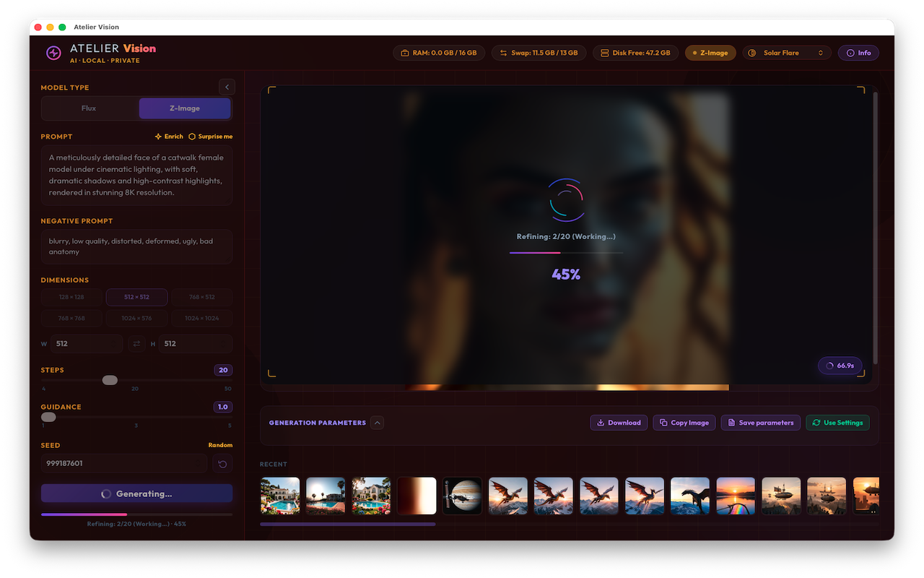Screen dimensions: 924x578
Task: Click the Download button
Action: (619, 423)
